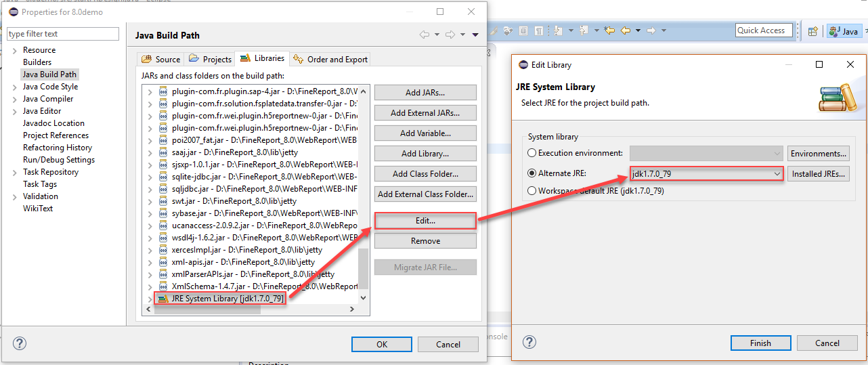Click Next Annotation toolbar icon
Screen dimensions: 868x365
[x=558, y=30]
